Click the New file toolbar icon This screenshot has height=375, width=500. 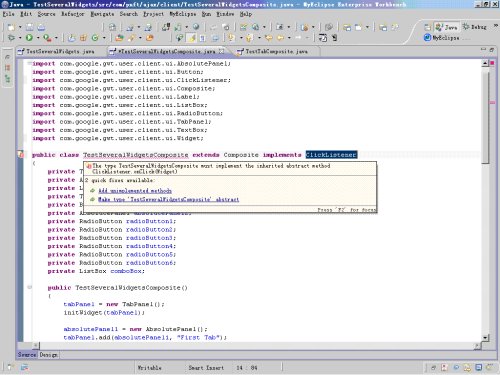point(11,27)
